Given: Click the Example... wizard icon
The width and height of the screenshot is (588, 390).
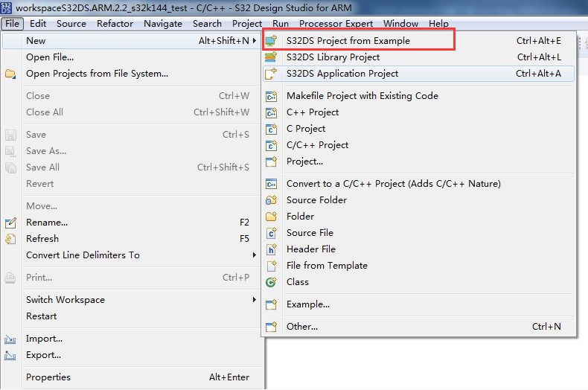Looking at the screenshot, I should [x=271, y=304].
